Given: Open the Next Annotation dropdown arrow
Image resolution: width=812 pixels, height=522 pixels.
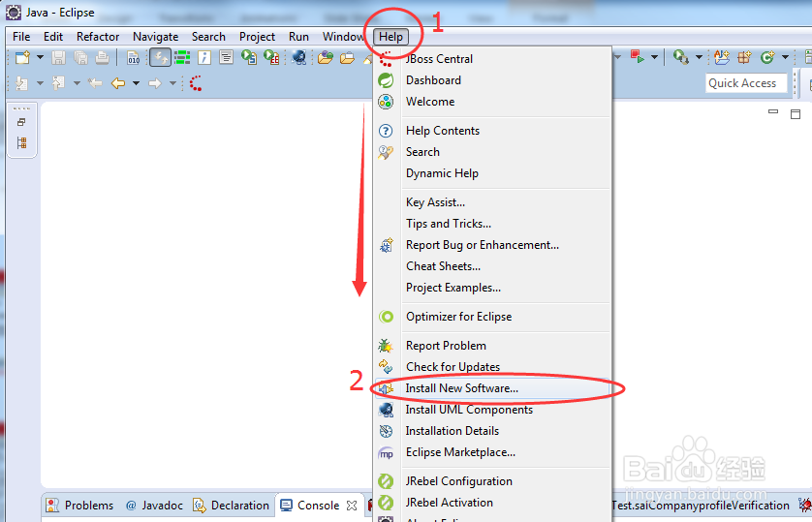Looking at the screenshot, I should [40, 83].
